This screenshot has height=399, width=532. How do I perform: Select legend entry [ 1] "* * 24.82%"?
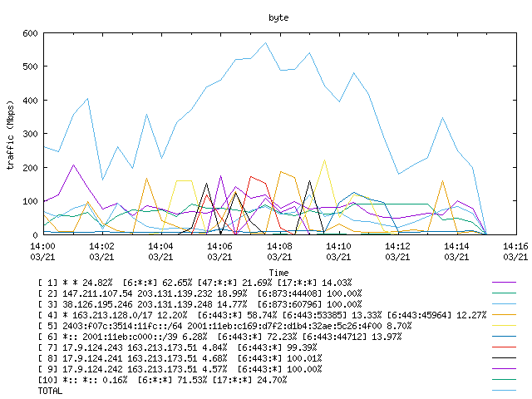tap(195, 283)
